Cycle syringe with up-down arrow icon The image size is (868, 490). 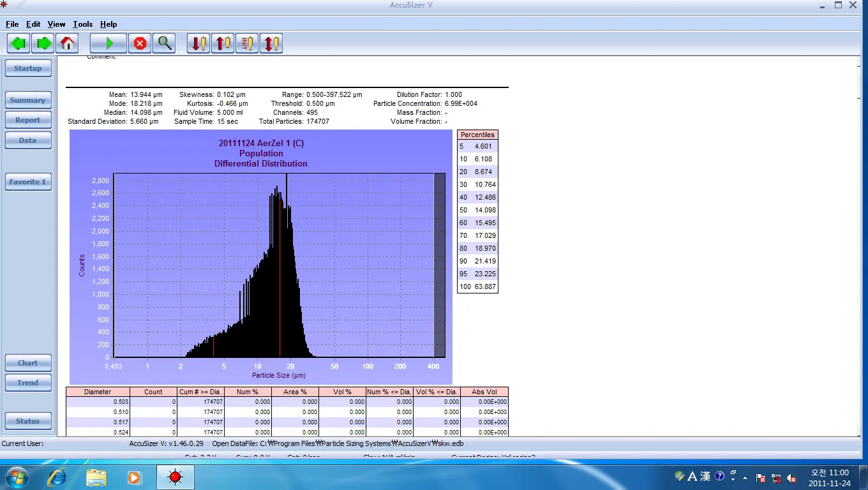pyautogui.click(x=271, y=43)
